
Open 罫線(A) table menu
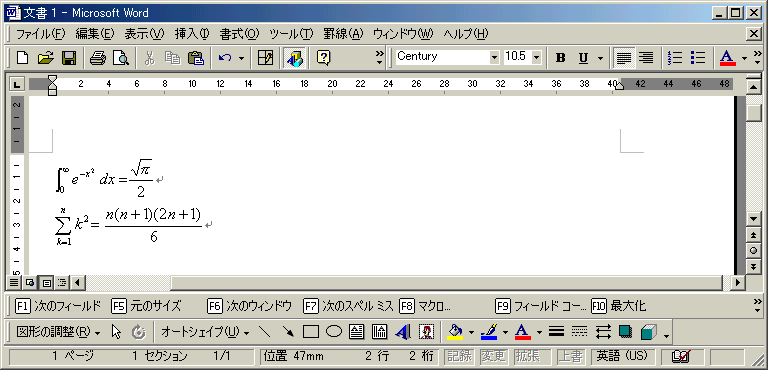(343, 34)
